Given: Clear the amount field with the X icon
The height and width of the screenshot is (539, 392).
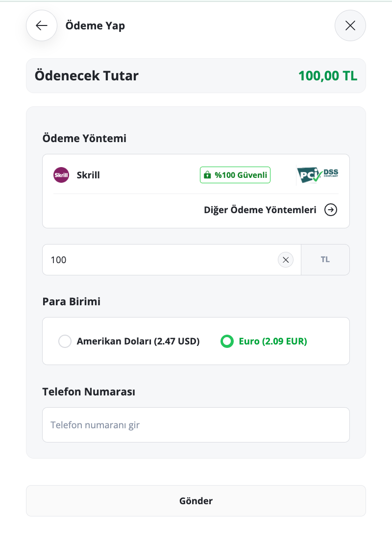Looking at the screenshot, I should tap(285, 260).
